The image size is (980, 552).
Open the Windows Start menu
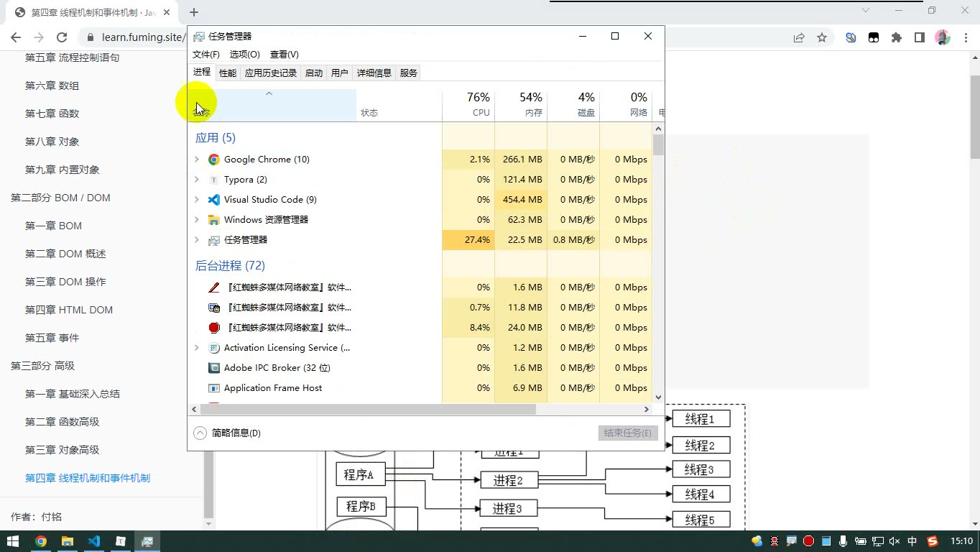point(13,541)
